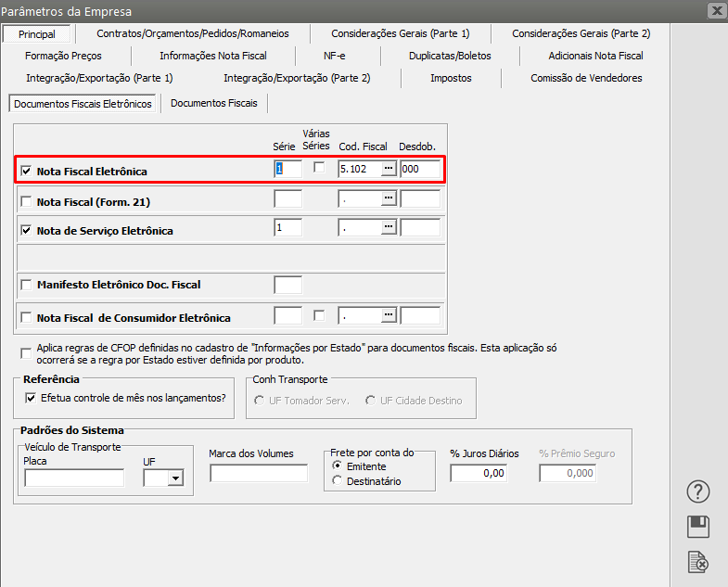Open the NF-e tab
728x587 pixels.
[x=335, y=56]
